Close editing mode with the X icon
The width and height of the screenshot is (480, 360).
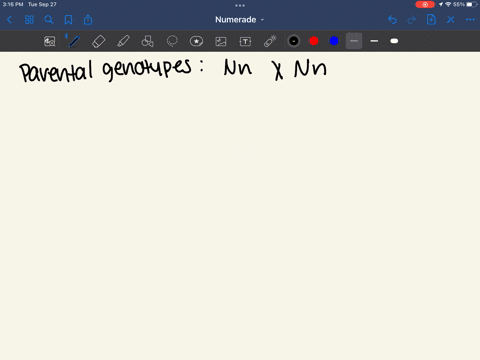coord(451,20)
